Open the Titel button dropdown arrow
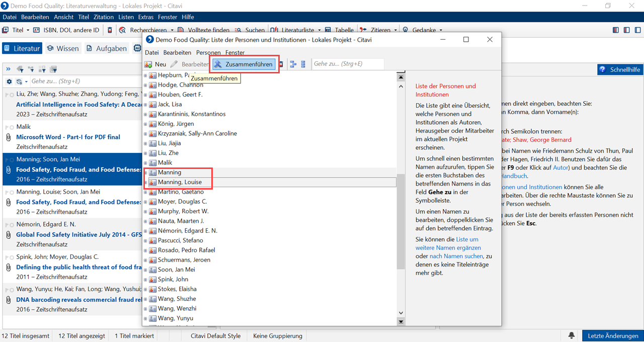The height and width of the screenshot is (342, 644). pyautogui.click(x=28, y=30)
